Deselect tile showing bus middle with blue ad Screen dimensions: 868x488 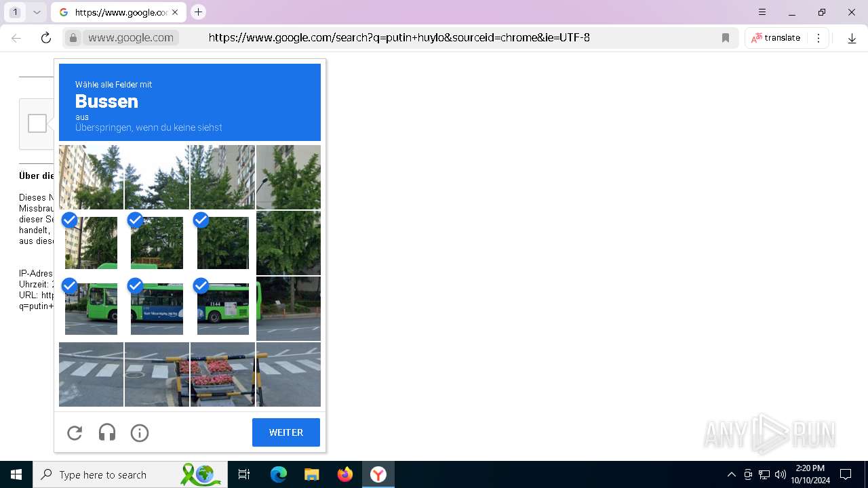[x=157, y=308]
